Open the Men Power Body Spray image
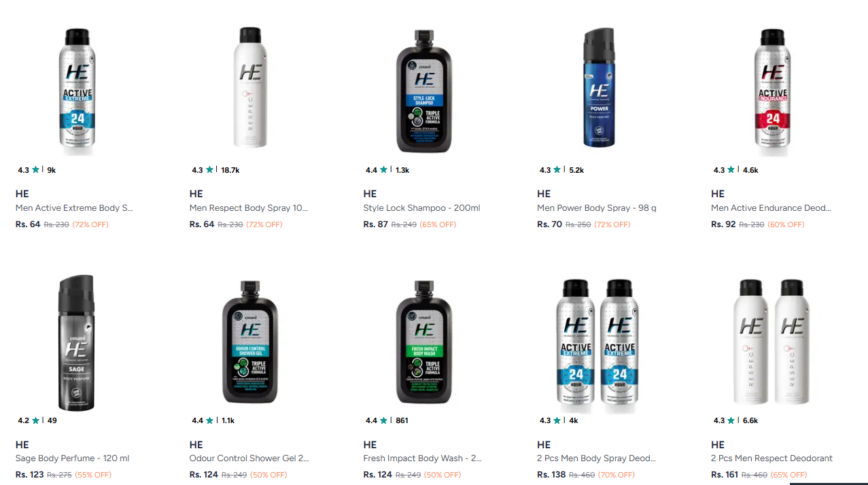The width and height of the screenshot is (868, 485). tap(599, 88)
